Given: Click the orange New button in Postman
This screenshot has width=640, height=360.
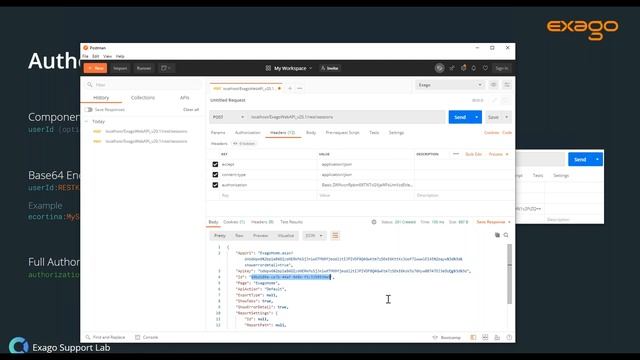Looking at the screenshot, I should 96,68.
